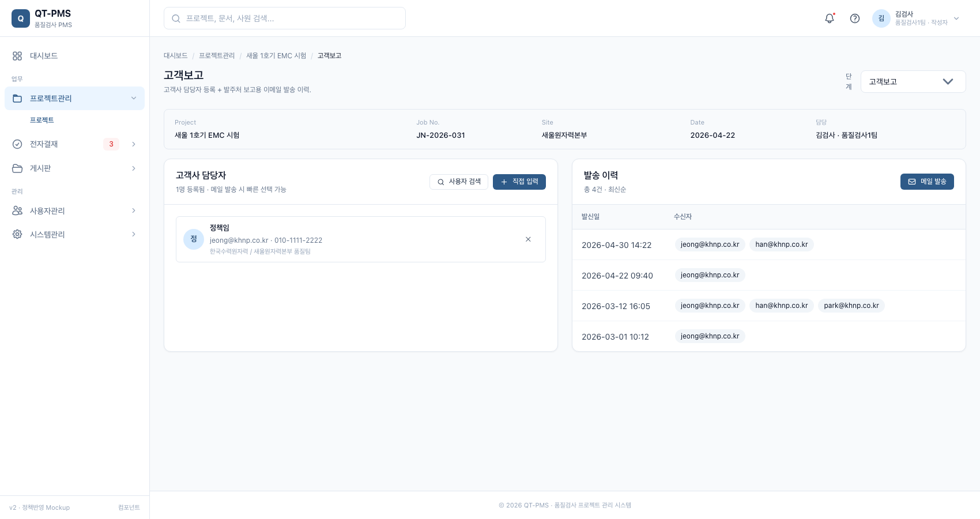This screenshot has height=519, width=980.
Task: Click the QT-PMS logo icon
Action: pyautogui.click(x=21, y=18)
